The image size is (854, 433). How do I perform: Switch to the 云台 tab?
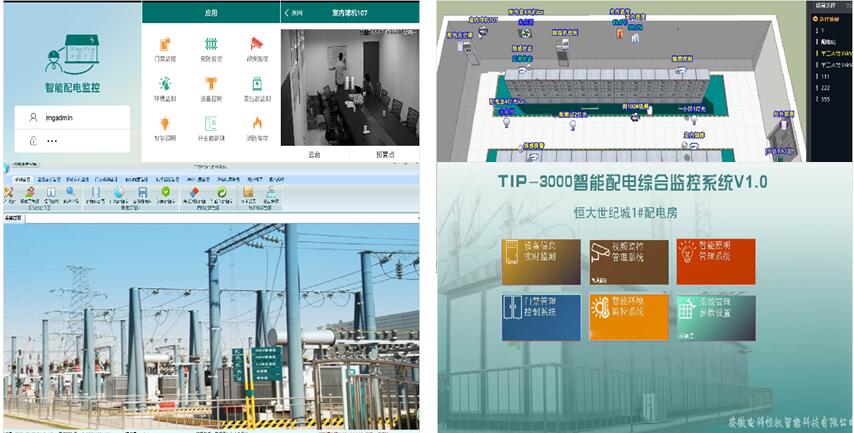pyautogui.click(x=314, y=155)
